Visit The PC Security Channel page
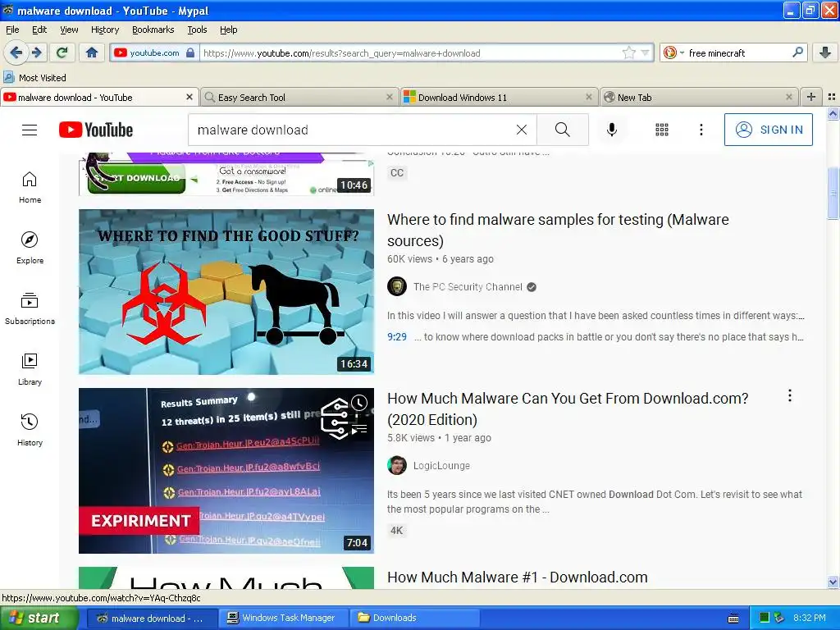This screenshot has width=840, height=630. 467,287
